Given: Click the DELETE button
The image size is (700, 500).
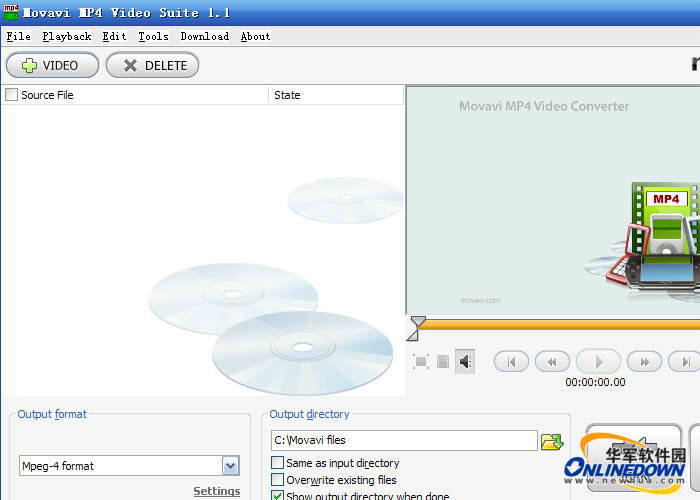Looking at the screenshot, I should [x=152, y=66].
